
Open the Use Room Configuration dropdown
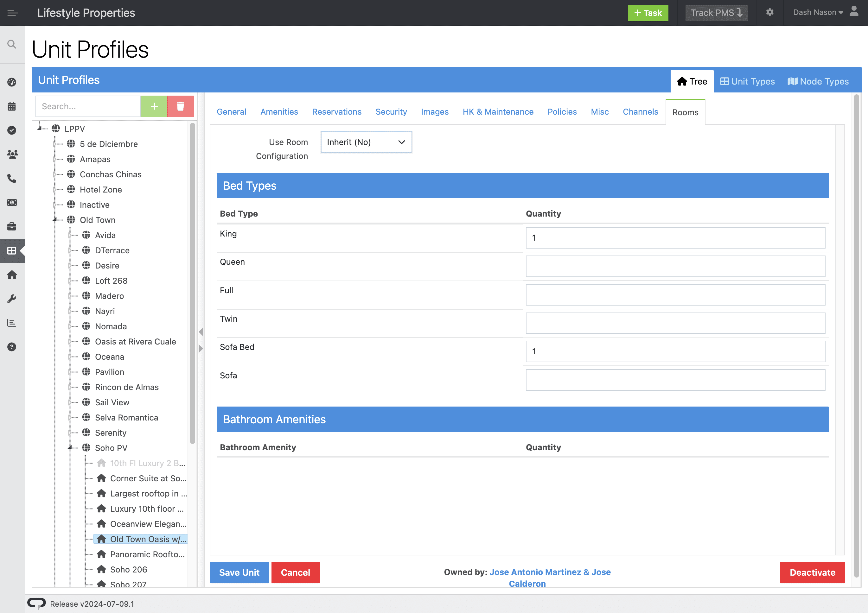tap(366, 142)
